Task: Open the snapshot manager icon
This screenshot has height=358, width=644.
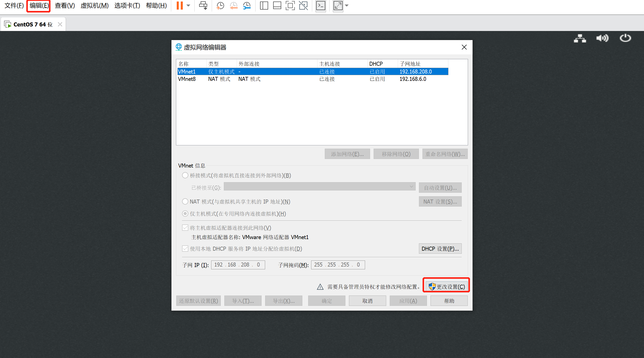Action: (247, 6)
